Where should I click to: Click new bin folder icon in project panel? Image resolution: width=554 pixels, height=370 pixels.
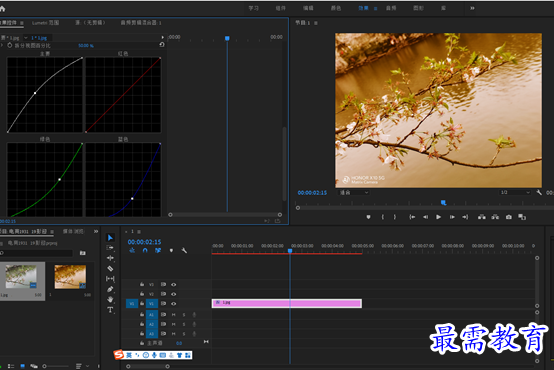pyautogui.click(x=82, y=253)
